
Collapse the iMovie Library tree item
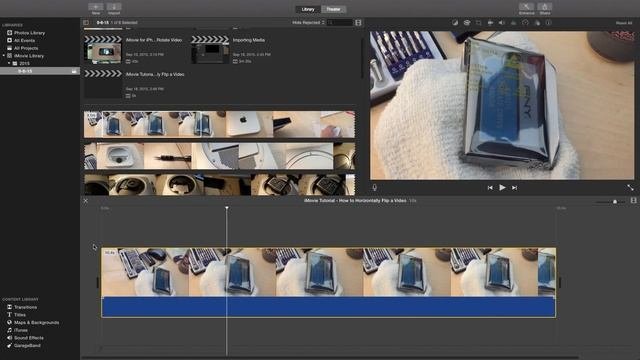[4, 56]
